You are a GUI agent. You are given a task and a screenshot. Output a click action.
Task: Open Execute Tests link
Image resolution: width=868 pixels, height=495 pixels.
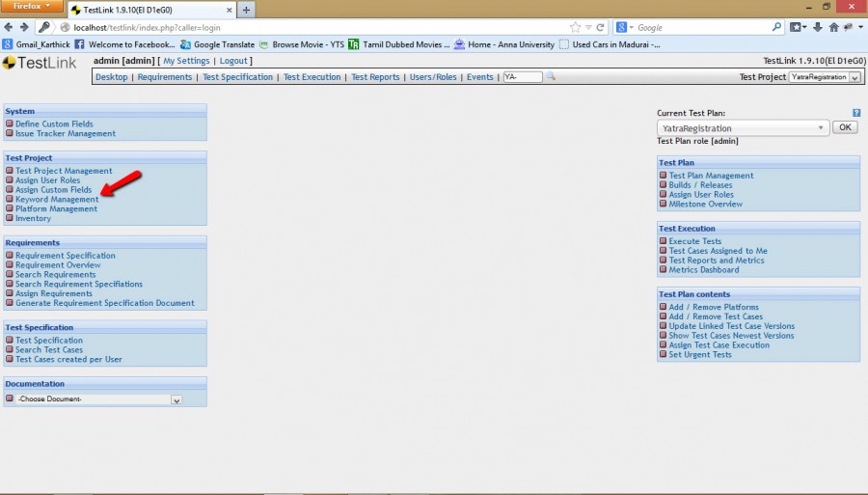[x=695, y=241]
